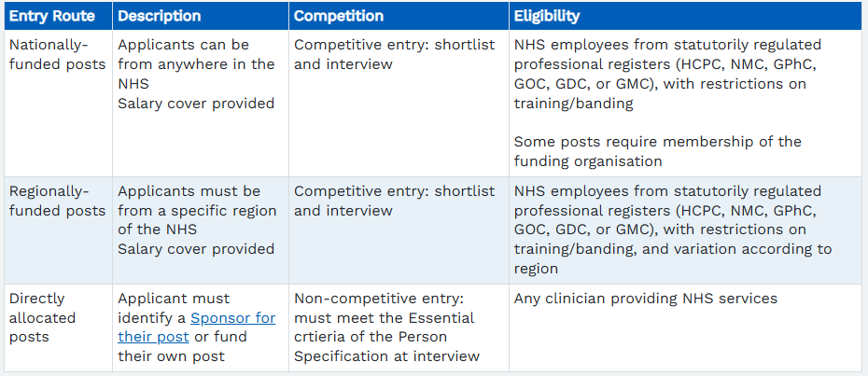The height and width of the screenshot is (376, 868).
Task: Click the "Entry Route" column header
Action: 54,16
